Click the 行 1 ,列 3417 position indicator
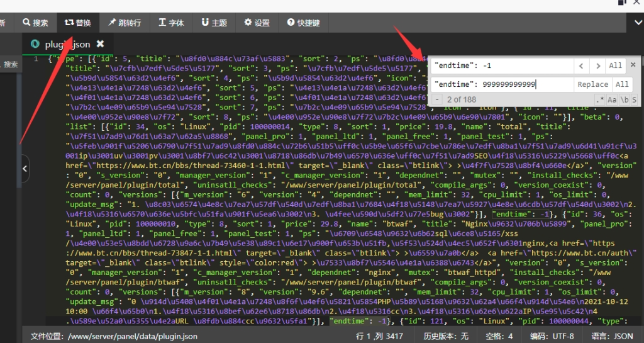644x343 pixels. click(379, 336)
